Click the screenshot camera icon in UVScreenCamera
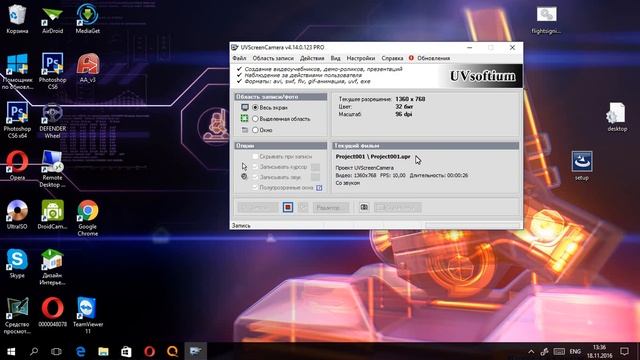 (x=364, y=207)
